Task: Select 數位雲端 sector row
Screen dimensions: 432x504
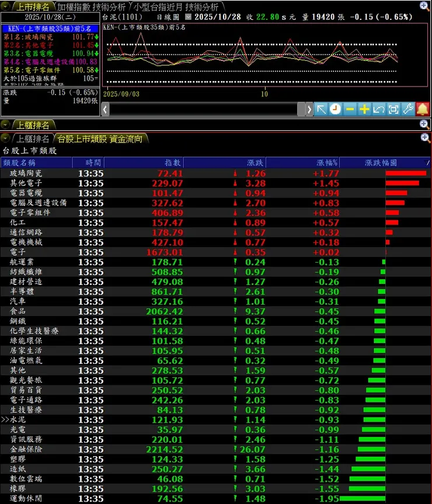Action: click(215, 479)
